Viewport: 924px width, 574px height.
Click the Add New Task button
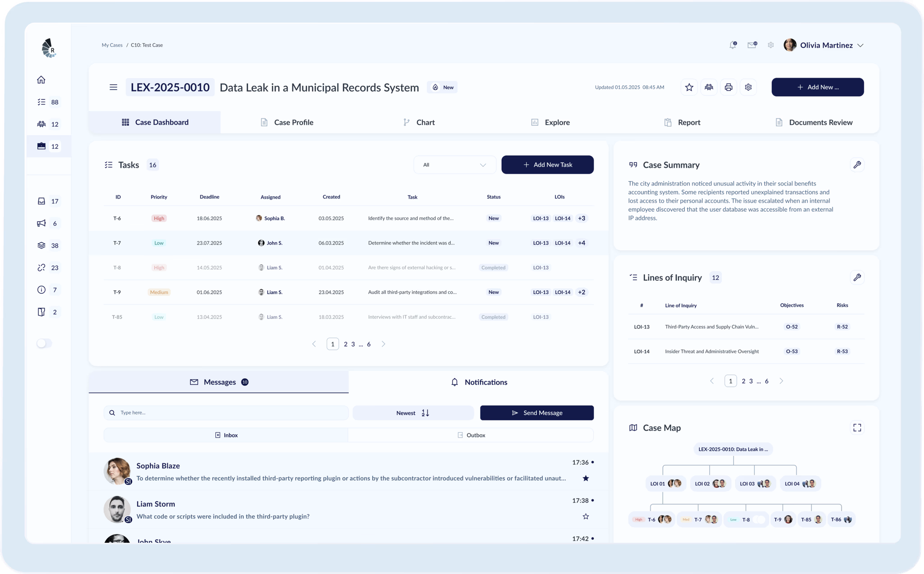tap(548, 165)
